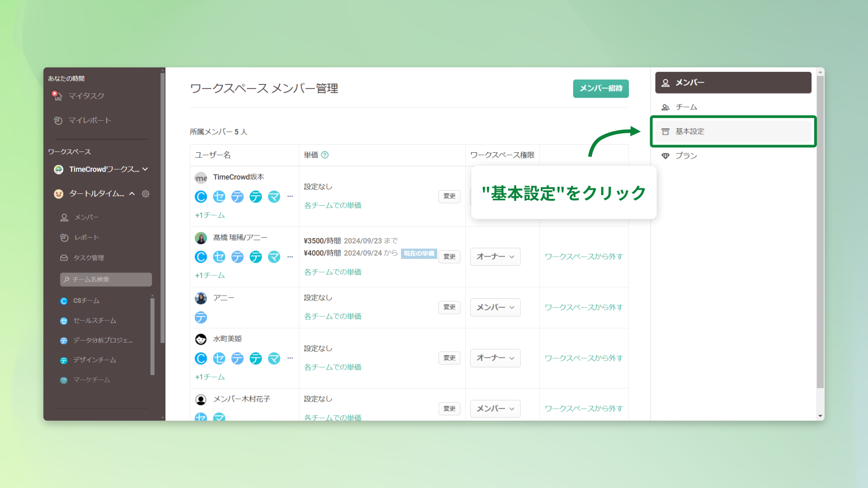Click the help icon next to 単価

tap(325, 155)
